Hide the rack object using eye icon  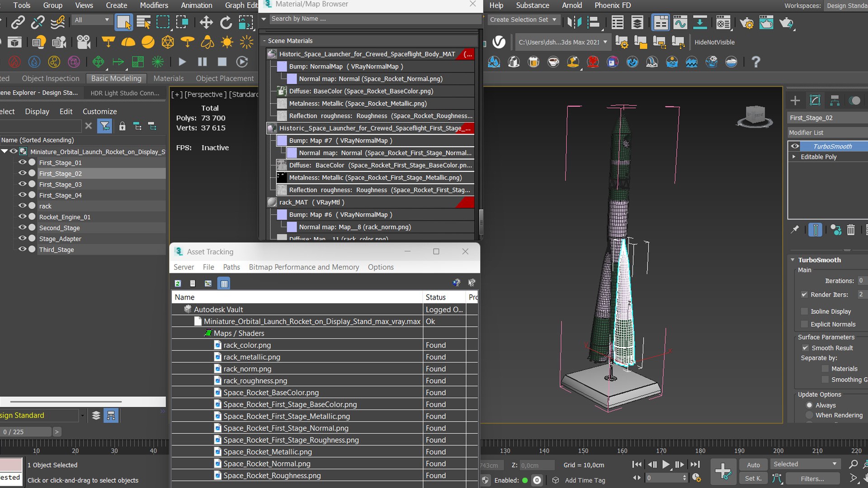tap(22, 205)
